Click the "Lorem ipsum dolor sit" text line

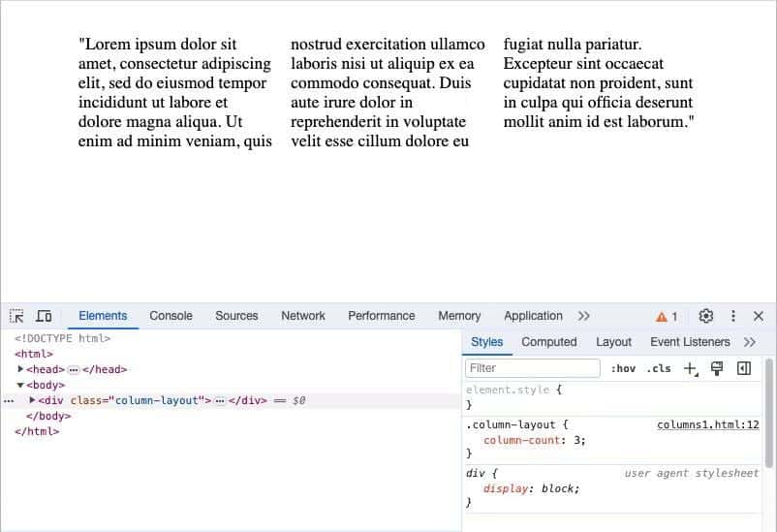[158, 45]
